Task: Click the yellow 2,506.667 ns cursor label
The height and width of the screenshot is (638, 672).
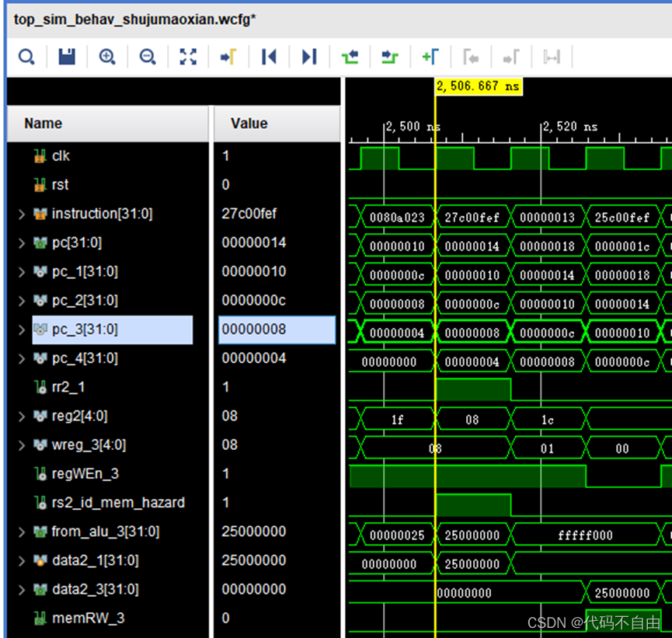Action: [478, 86]
